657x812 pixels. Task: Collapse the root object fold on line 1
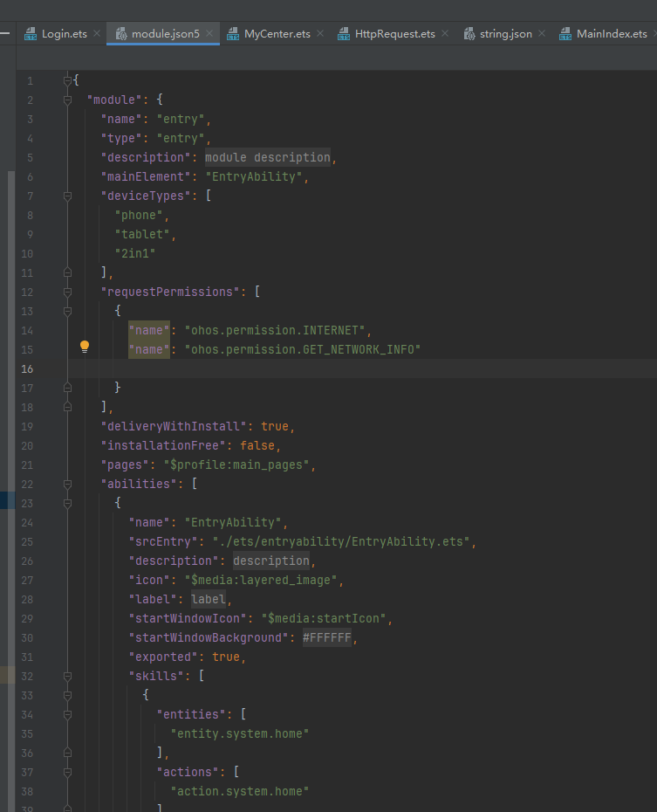tap(67, 80)
